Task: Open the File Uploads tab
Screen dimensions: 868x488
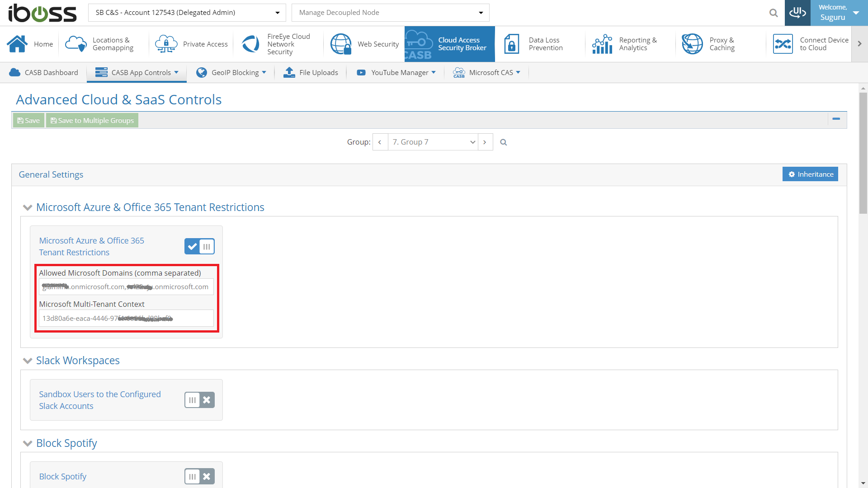Action: (x=311, y=72)
